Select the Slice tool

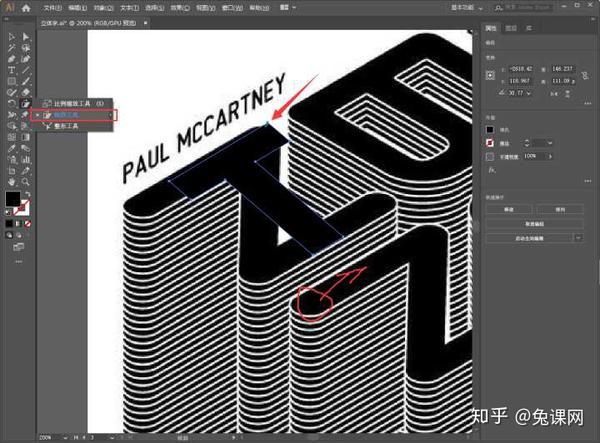[x=26, y=171]
